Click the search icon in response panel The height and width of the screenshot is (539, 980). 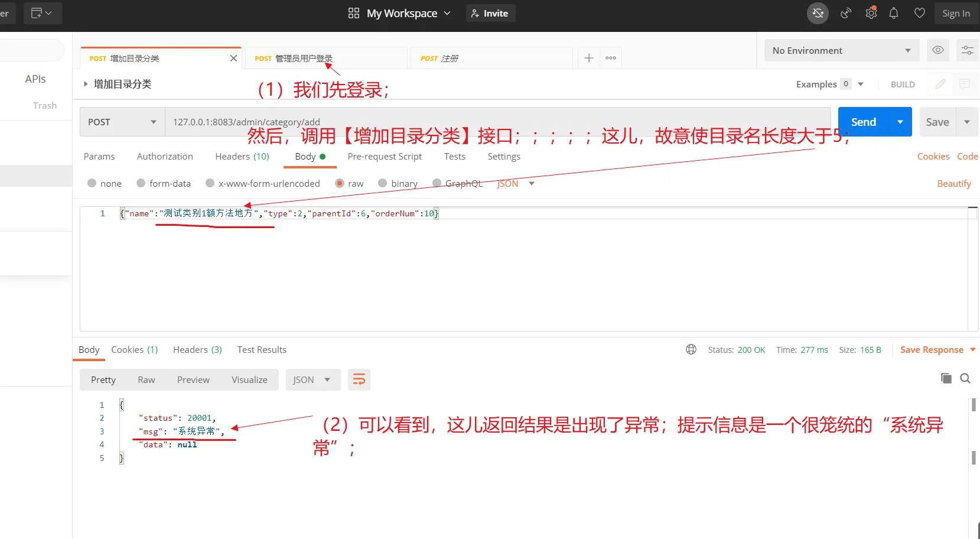coord(965,378)
